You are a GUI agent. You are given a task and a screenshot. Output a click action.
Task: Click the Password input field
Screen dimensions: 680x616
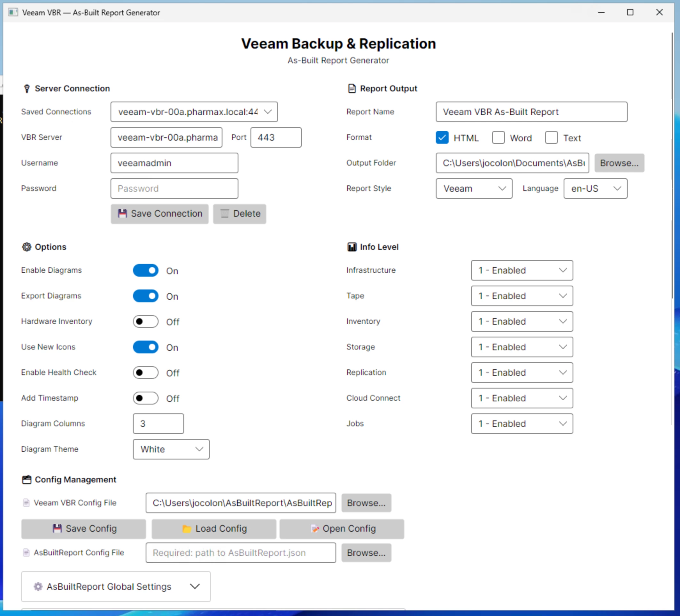174,189
